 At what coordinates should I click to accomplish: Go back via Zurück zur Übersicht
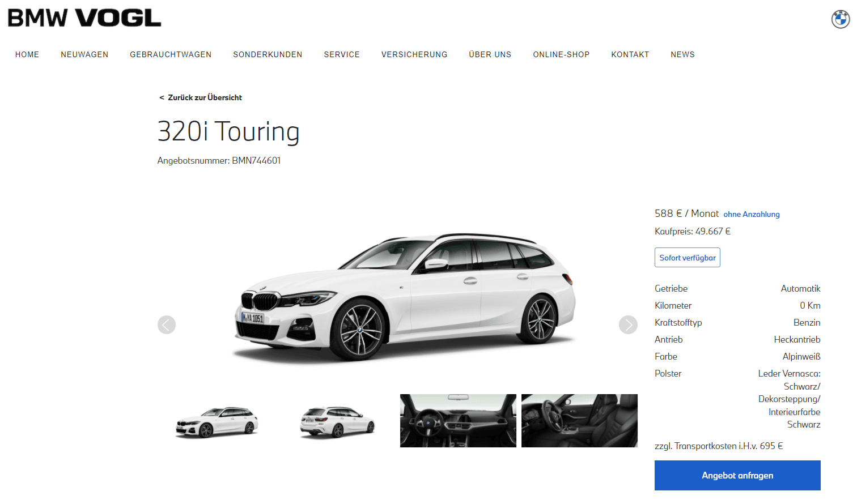tap(201, 97)
